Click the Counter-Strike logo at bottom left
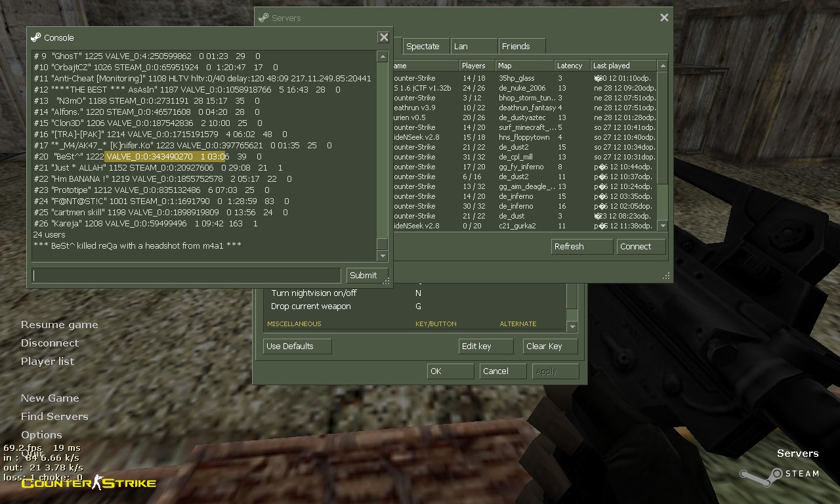 pos(89,484)
